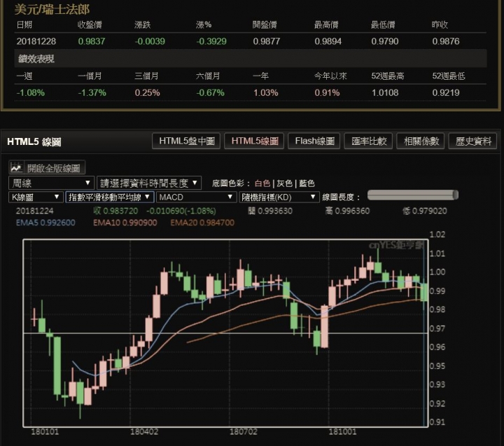This screenshot has height=446, width=504.
Task: Click the high price 0.9894
Action: coord(328,41)
